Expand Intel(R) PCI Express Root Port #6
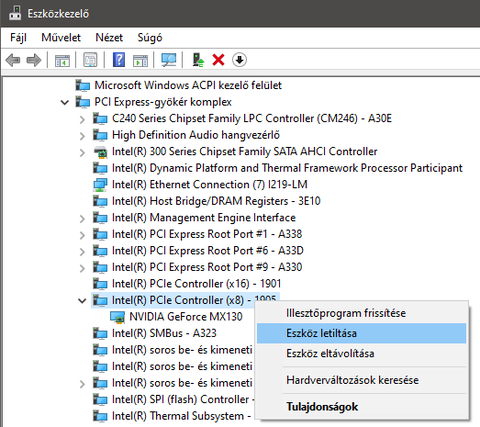The image size is (480, 427). click(82, 251)
